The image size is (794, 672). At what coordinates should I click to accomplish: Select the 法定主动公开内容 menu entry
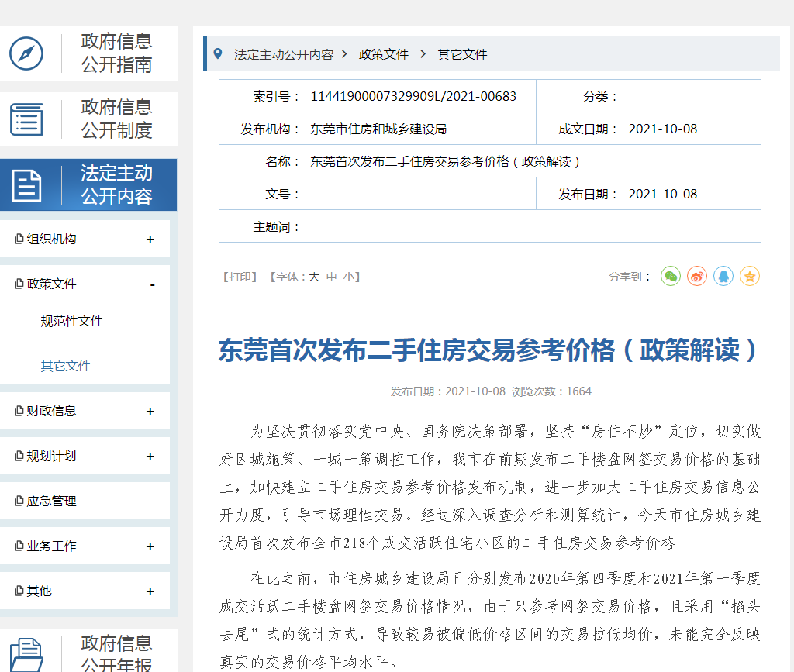click(88, 184)
